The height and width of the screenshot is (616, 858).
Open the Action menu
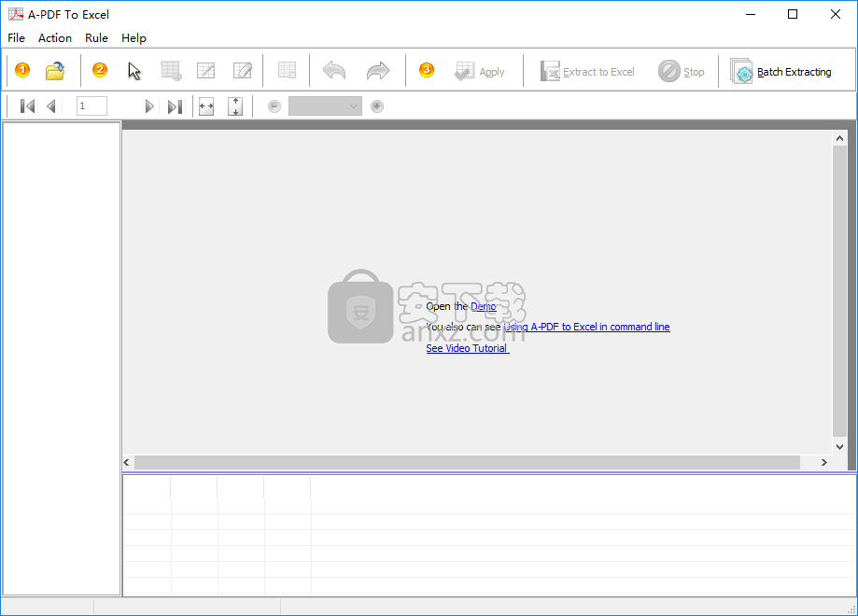[55, 37]
